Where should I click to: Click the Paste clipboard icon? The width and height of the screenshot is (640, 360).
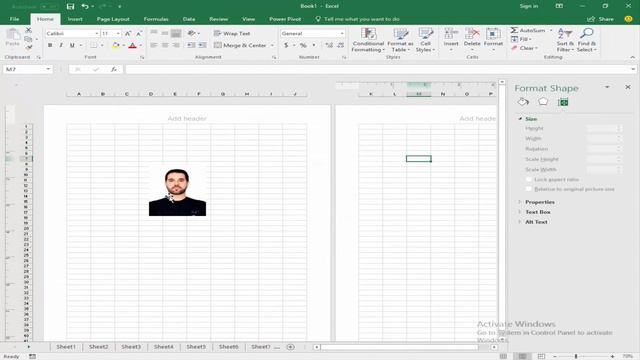pyautogui.click(x=12, y=38)
